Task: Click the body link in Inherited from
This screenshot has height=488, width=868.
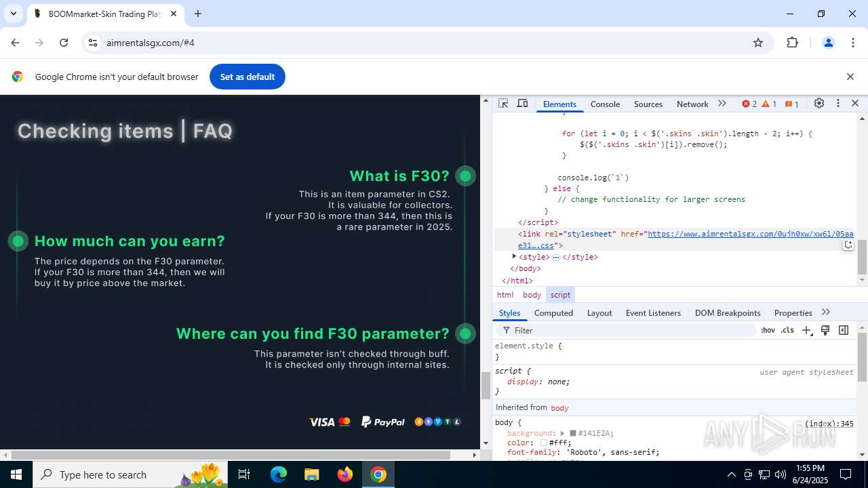Action: pos(559,408)
